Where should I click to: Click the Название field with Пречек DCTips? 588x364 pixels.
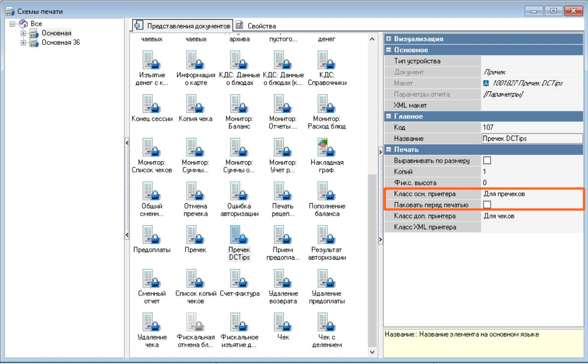[x=532, y=138]
